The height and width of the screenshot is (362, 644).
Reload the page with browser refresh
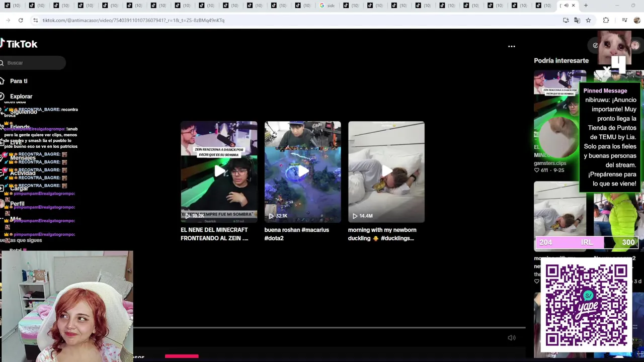(x=21, y=20)
